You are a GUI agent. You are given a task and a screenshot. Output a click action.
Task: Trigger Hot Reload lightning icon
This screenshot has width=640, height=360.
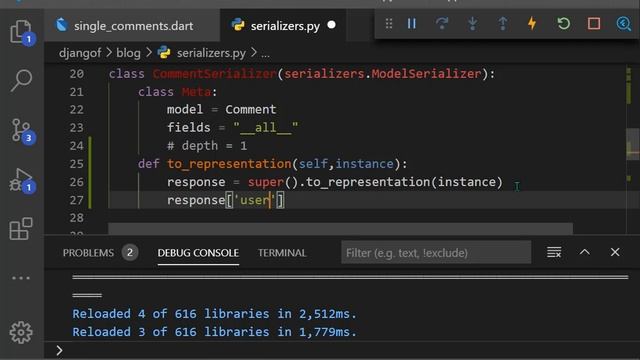pos(532,24)
